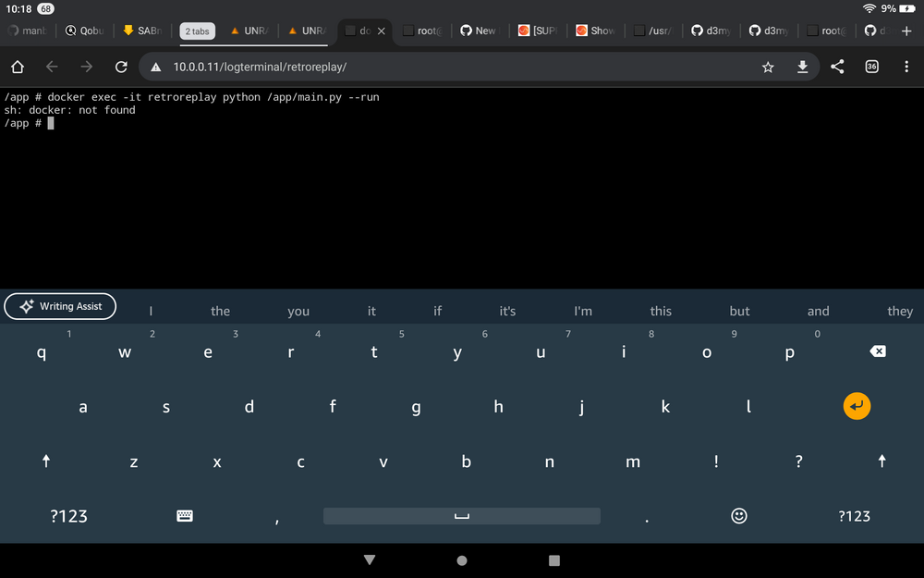The image size is (924, 578).
Task: Switch to the /usr/ tab
Action: 652,31
